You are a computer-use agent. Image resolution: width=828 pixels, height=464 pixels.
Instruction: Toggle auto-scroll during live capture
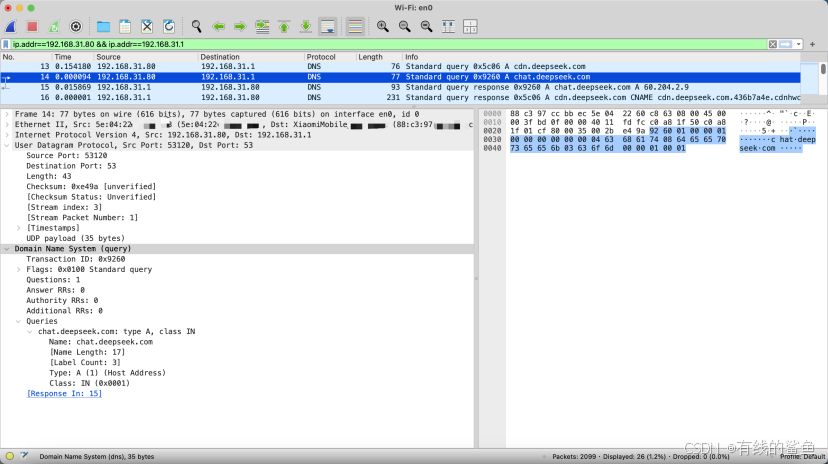tap(328, 26)
